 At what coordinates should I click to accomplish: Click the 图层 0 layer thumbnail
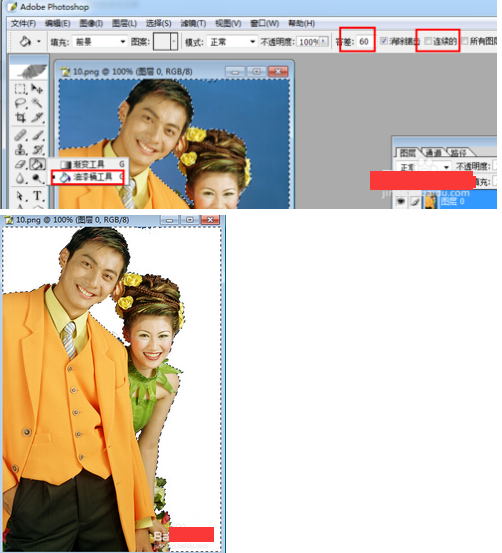430,201
